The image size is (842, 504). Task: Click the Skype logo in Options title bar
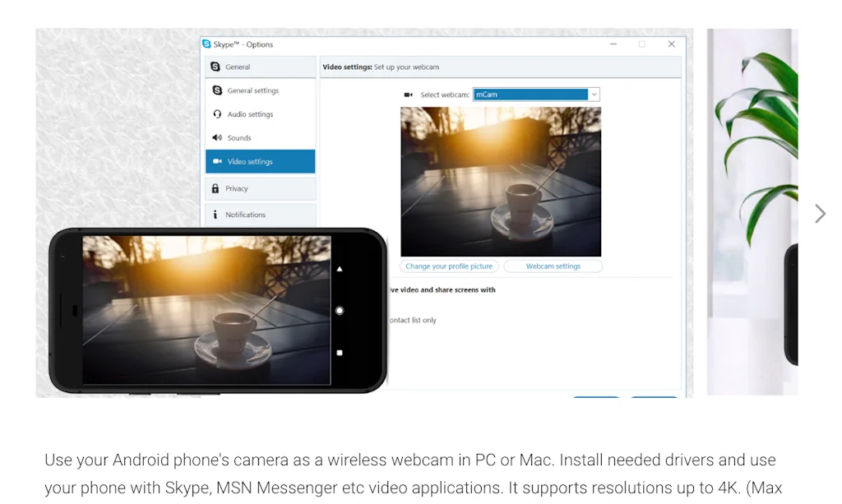click(206, 44)
